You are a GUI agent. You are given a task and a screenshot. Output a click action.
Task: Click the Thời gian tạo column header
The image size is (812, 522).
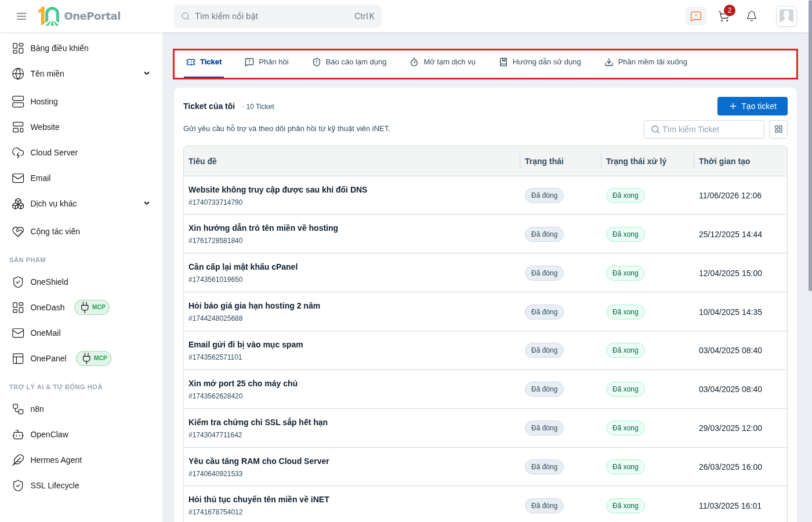(x=724, y=161)
